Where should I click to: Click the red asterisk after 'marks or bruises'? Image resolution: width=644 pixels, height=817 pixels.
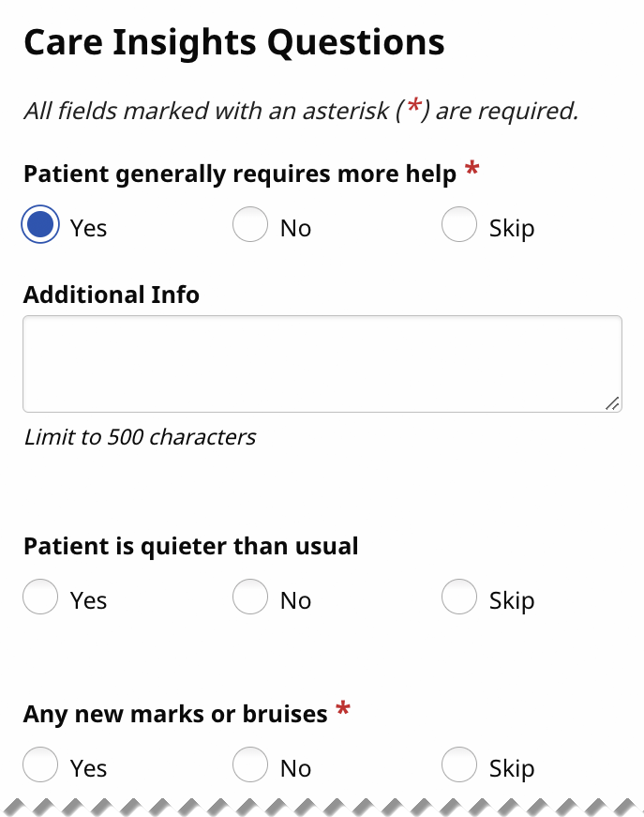[343, 710]
